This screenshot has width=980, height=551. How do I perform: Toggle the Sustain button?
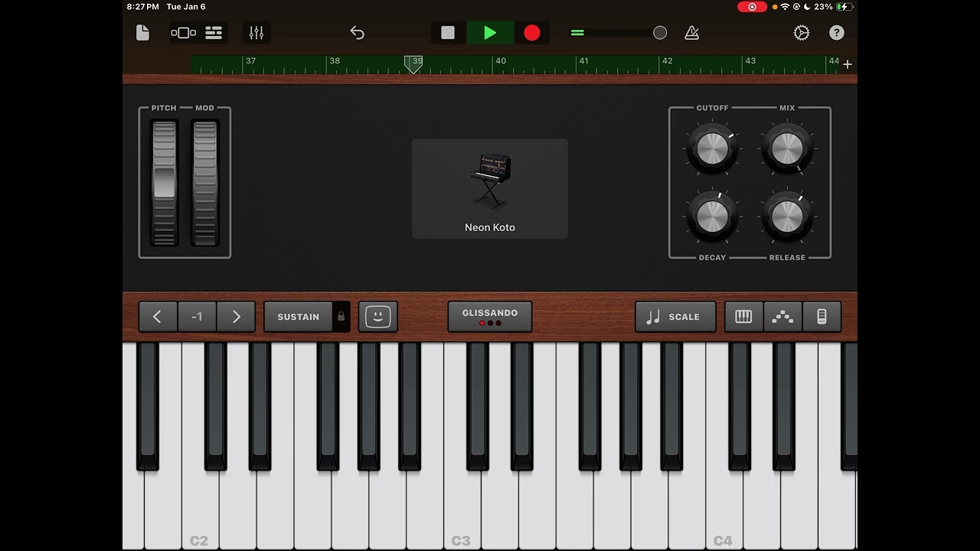(x=299, y=317)
